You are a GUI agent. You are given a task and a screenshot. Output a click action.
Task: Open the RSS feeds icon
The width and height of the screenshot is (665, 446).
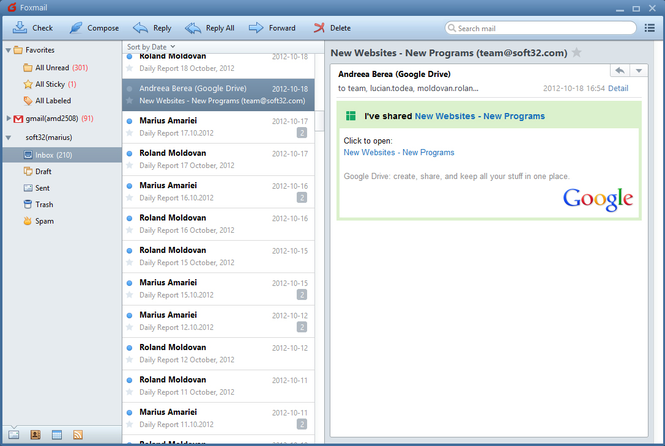(78, 435)
